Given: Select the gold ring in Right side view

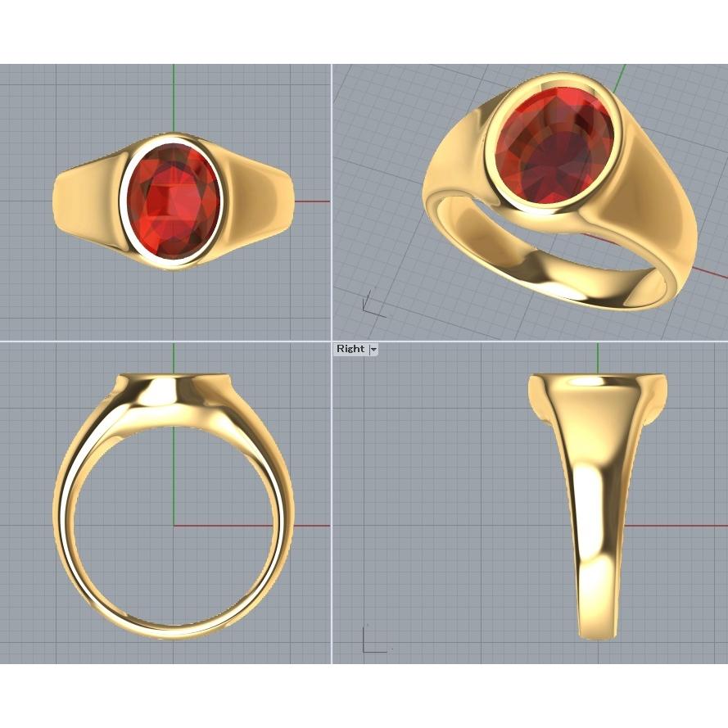Looking at the screenshot, I should [x=598, y=506].
